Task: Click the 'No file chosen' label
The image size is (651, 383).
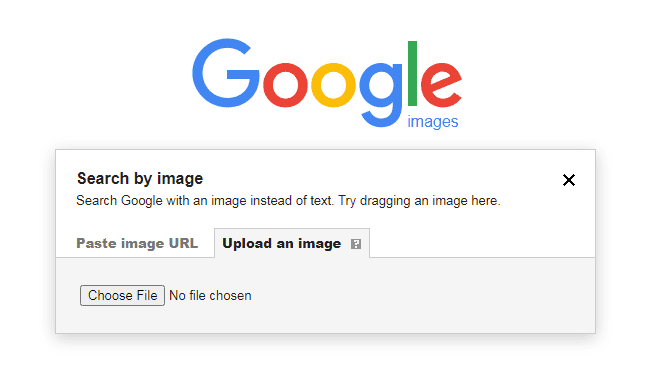Action: click(x=210, y=295)
